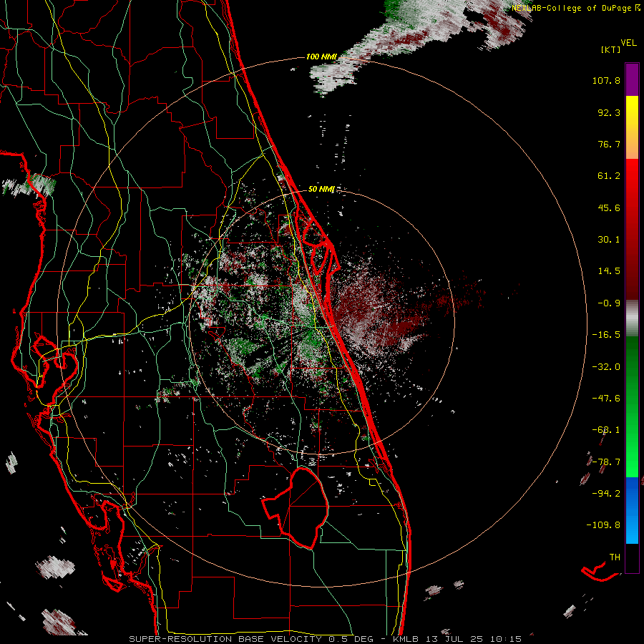Click the VEL legend title
This screenshot has height=644, width=644.
tap(628, 43)
